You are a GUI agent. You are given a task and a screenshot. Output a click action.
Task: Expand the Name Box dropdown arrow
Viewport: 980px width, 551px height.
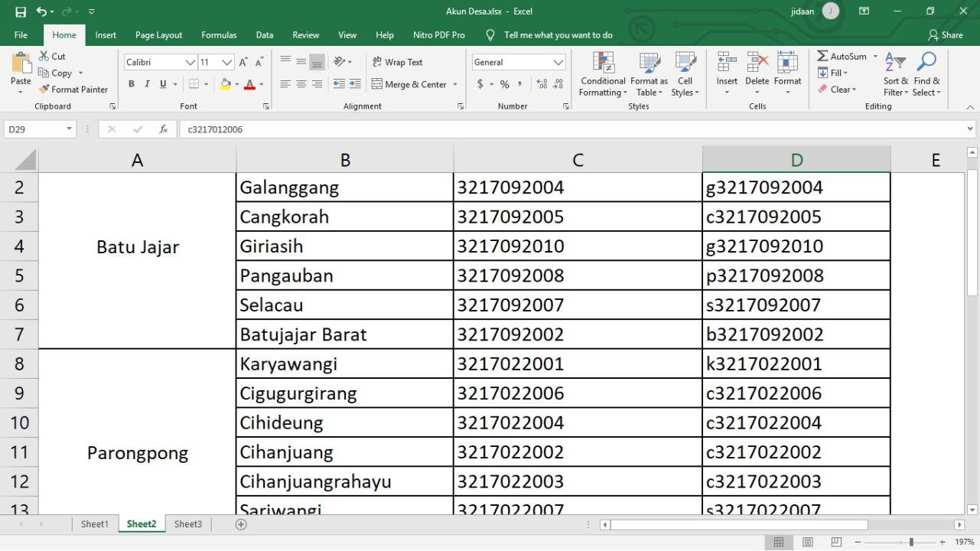[x=69, y=129]
